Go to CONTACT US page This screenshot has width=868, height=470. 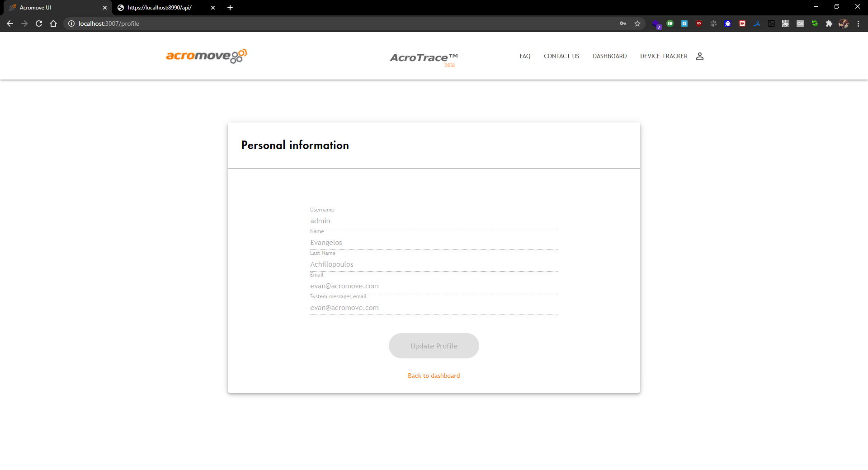coord(561,56)
